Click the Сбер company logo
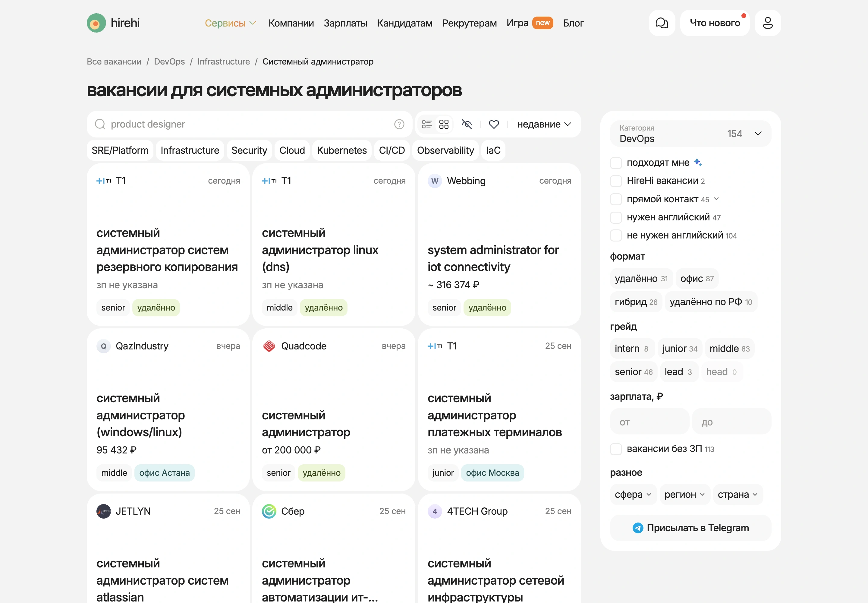 (x=269, y=511)
